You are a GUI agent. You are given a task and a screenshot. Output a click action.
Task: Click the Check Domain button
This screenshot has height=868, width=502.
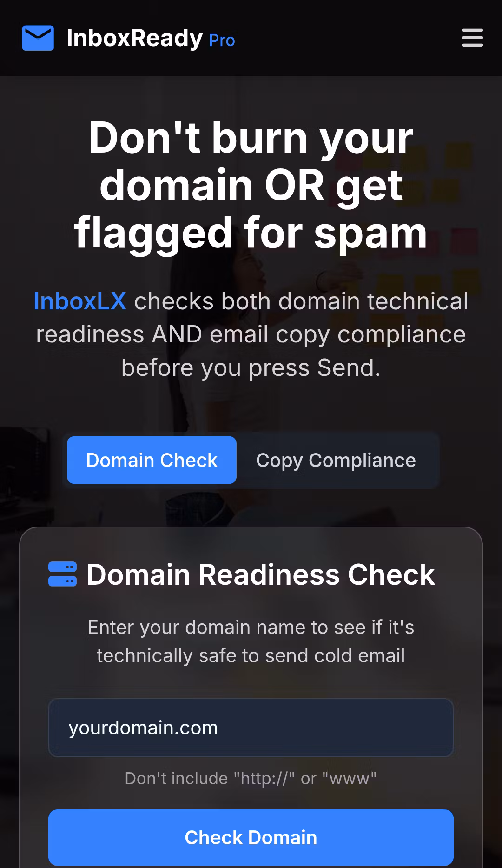pos(251,838)
